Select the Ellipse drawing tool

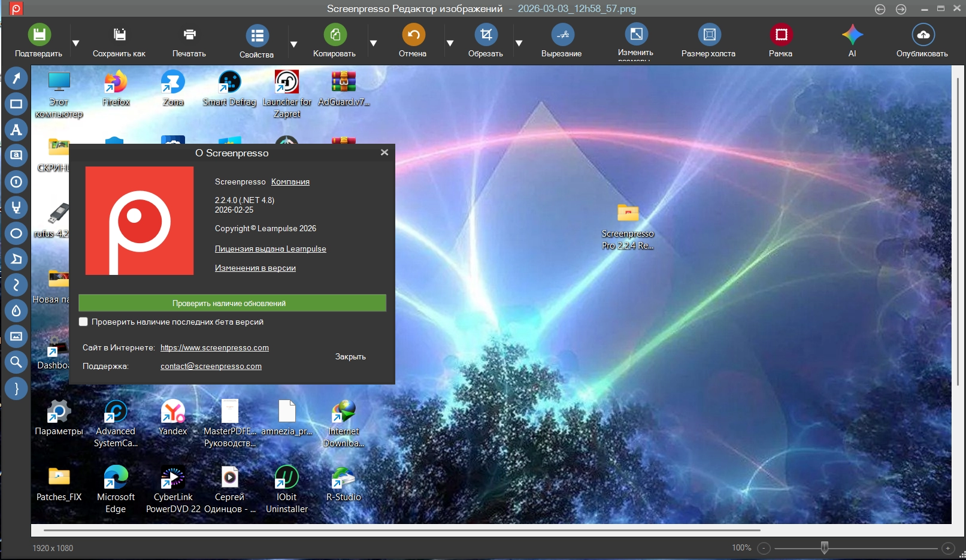(16, 233)
